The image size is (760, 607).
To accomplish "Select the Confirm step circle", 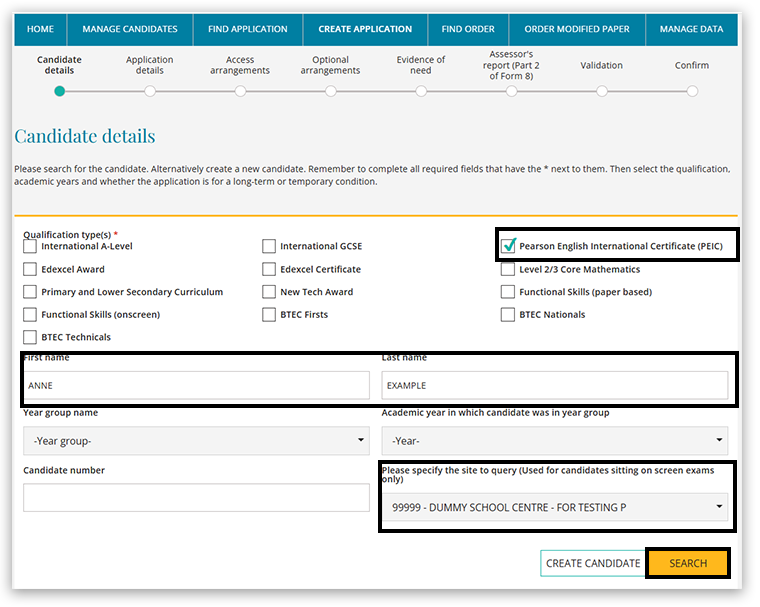I will tap(692, 91).
